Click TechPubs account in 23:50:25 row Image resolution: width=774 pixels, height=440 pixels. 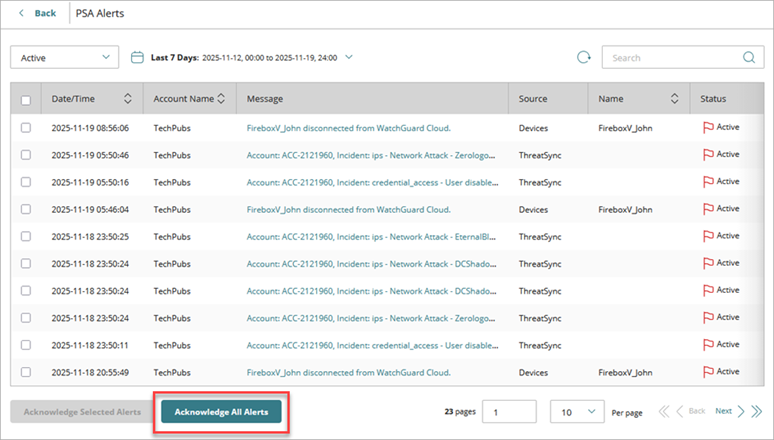172,237
